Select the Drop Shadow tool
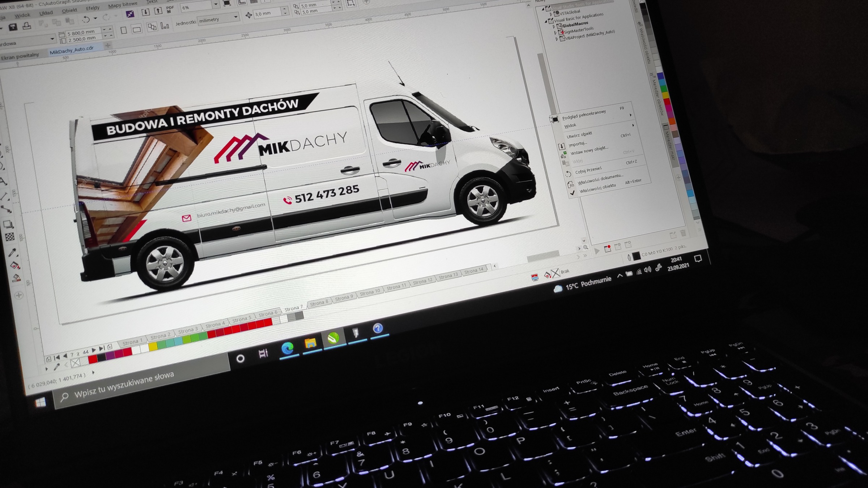Viewport: 868px width, 488px height. click(8, 224)
